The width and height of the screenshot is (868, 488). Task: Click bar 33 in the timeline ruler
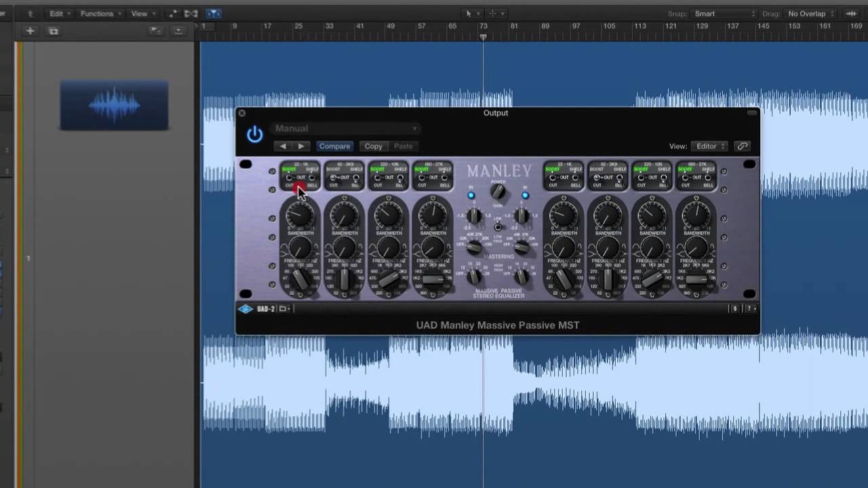[x=329, y=26]
